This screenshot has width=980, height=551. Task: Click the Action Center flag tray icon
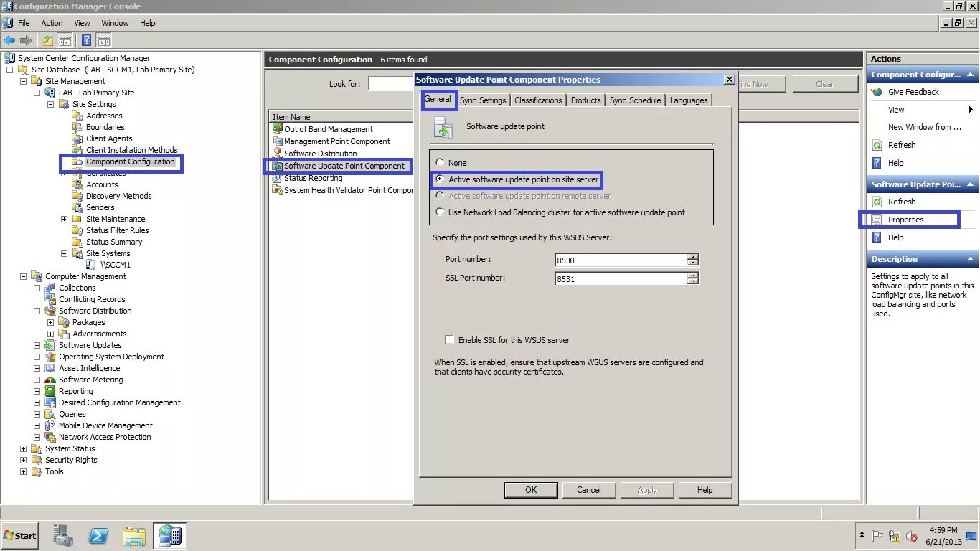877,536
